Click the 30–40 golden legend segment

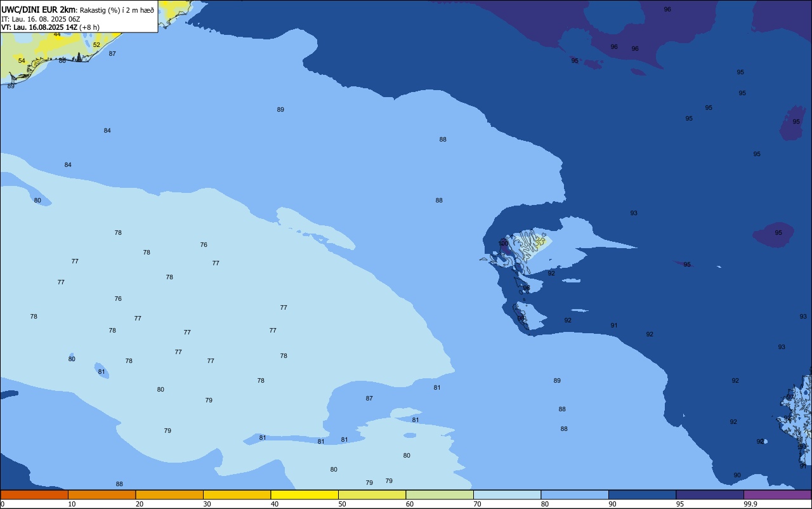click(x=237, y=494)
